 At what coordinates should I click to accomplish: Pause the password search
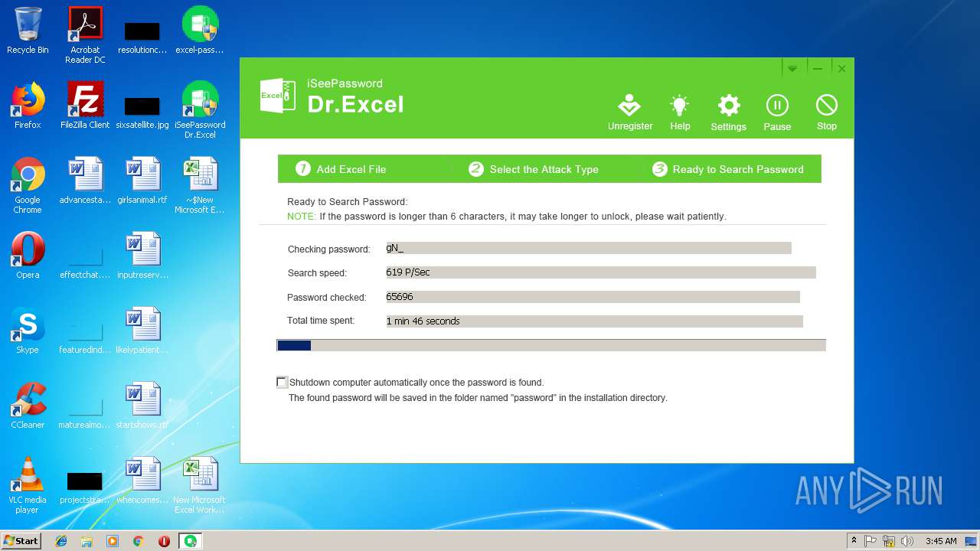coord(776,112)
